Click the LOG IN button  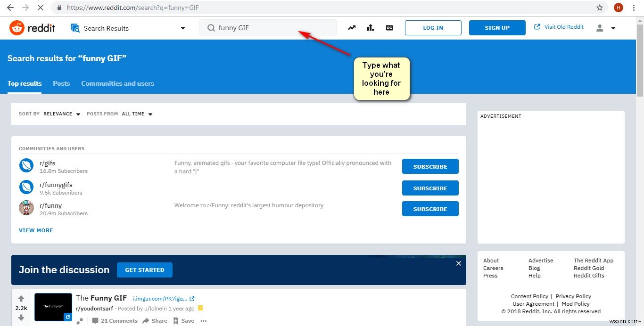click(433, 28)
